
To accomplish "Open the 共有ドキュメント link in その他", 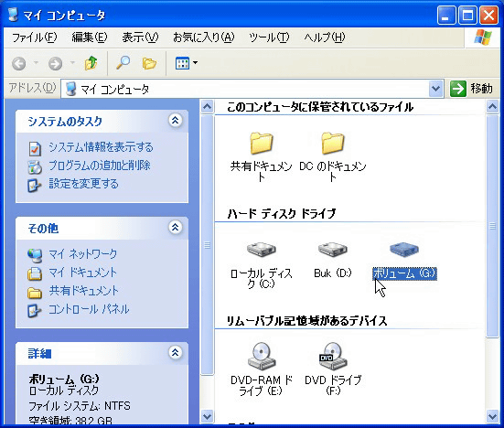I will [83, 291].
